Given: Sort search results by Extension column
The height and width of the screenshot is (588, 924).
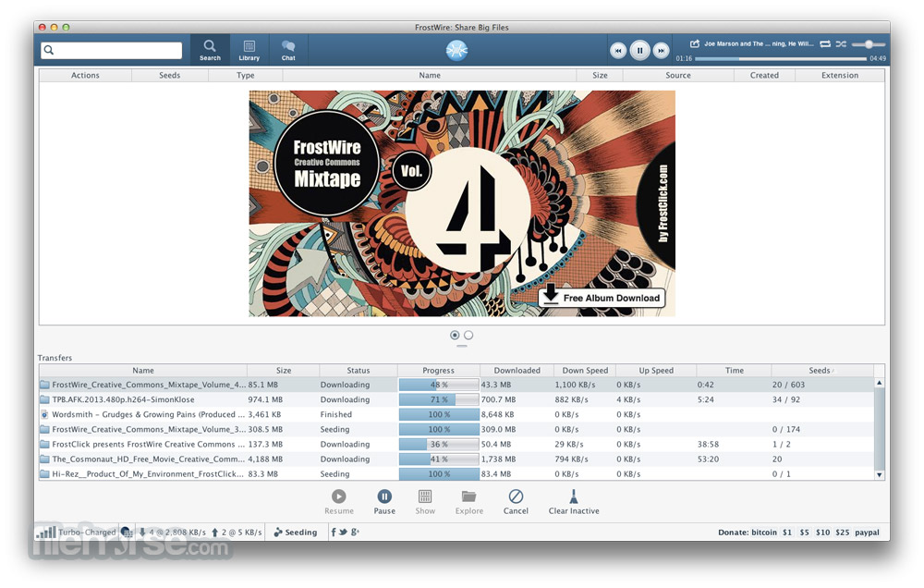Looking at the screenshot, I should click(x=840, y=76).
